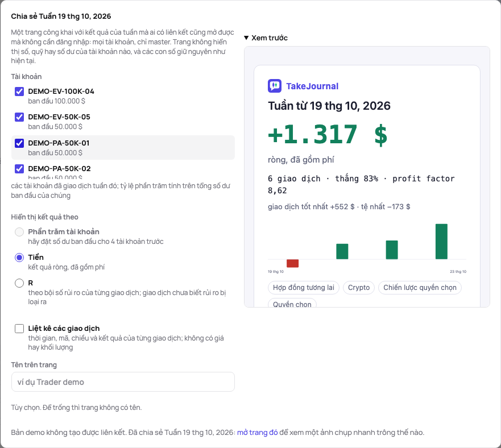This screenshot has height=448, width=501.
Task: Click the tallest green bar in chart
Action: pos(441,242)
